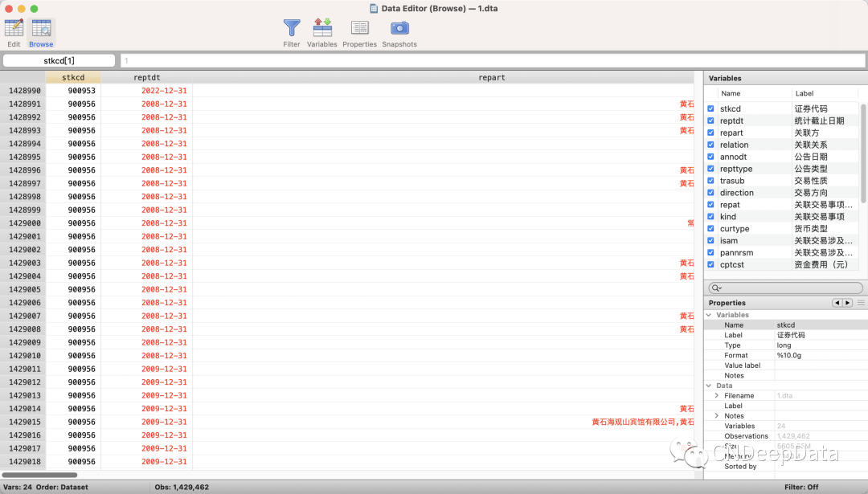Screen dimensions: 868x494
Task: Select the stkcd column header
Action: [73, 77]
